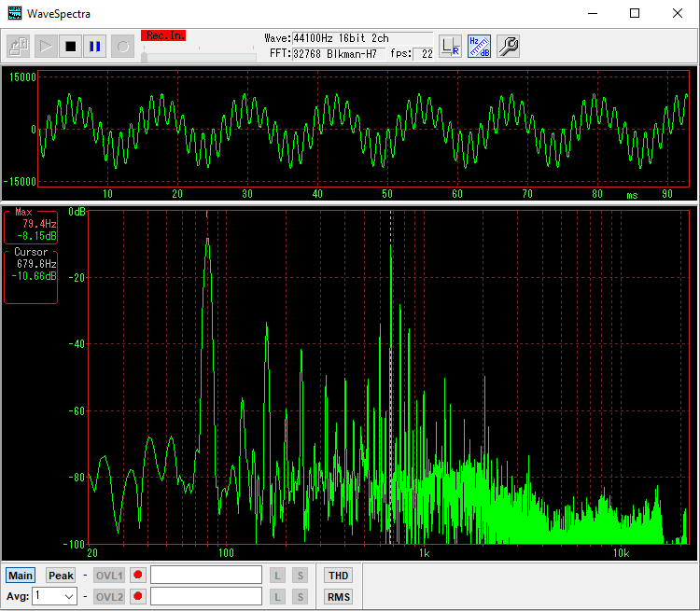Enable THD measurement button

(338, 576)
